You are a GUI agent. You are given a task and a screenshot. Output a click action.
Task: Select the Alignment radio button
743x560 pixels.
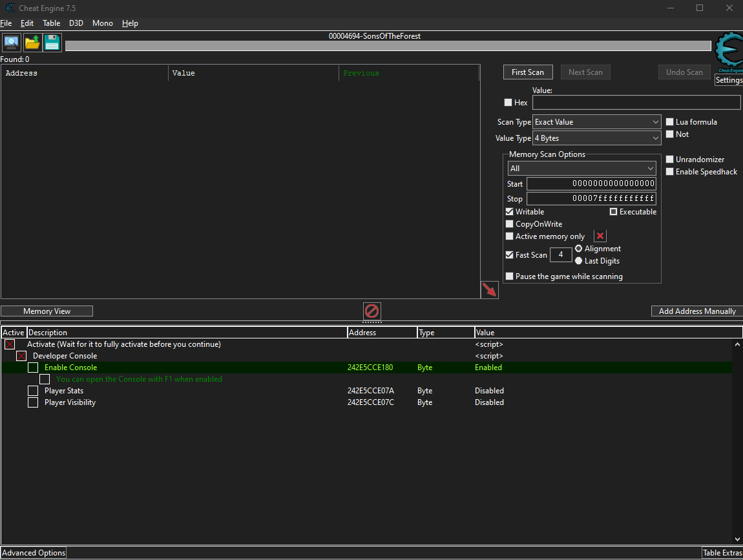point(579,248)
